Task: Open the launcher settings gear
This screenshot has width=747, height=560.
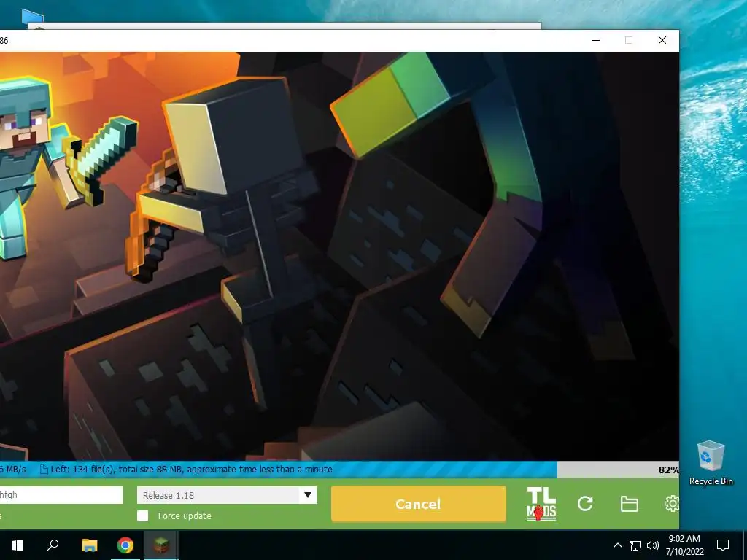Action: tap(672, 504)
